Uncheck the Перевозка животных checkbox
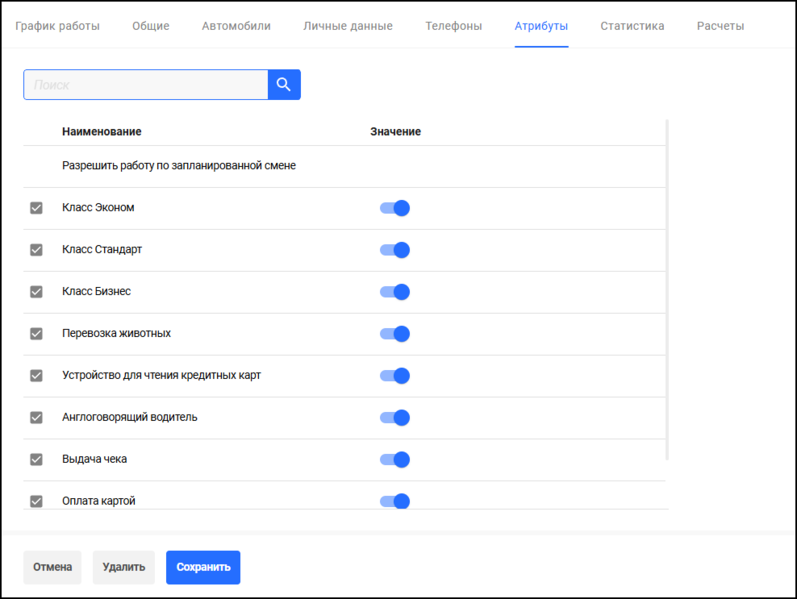 pos(36,334)
